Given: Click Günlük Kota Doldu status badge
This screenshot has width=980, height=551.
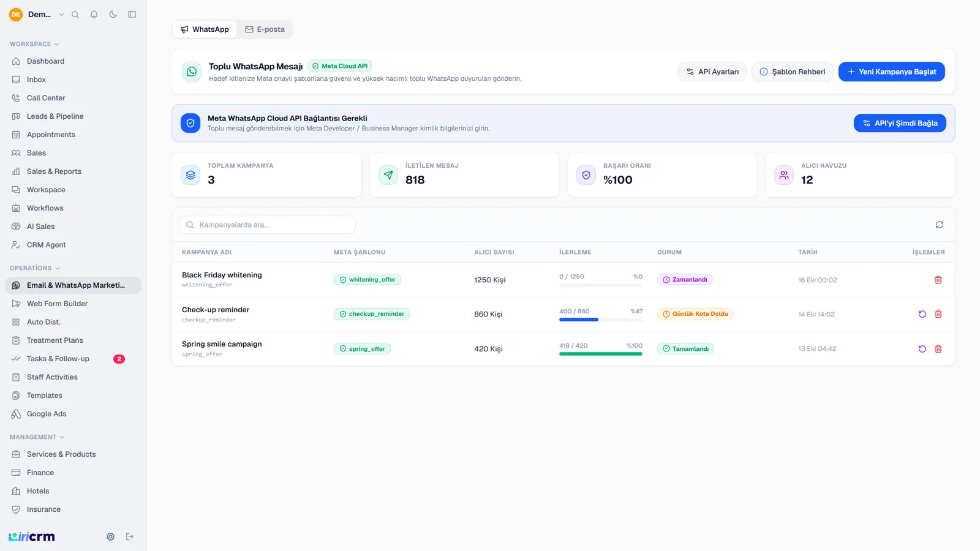Looking at the screenshot, I should point(695,314).
